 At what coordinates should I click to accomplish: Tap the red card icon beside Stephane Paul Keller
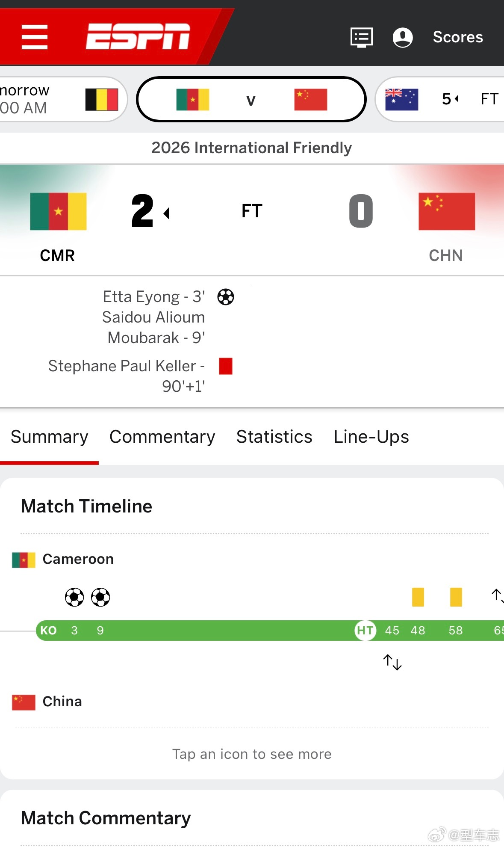[x=225, y=366]
